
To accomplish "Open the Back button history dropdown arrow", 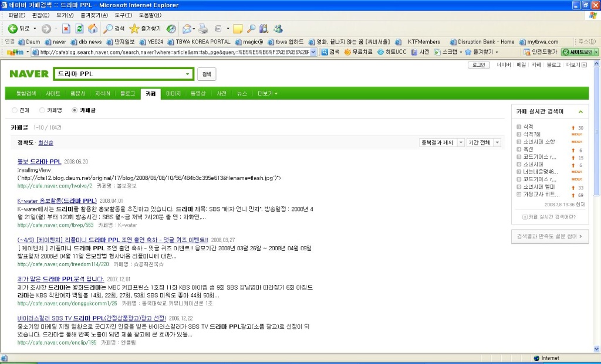I will 35,29.
